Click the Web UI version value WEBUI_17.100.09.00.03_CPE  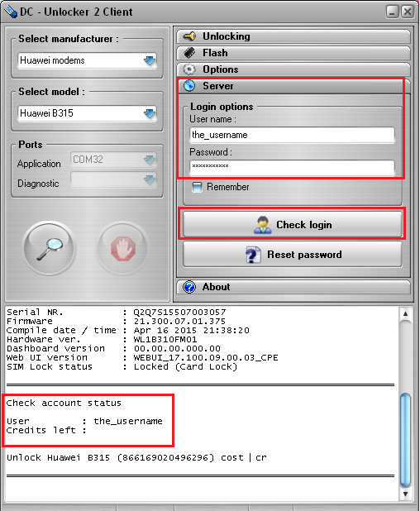click(206, 358)
